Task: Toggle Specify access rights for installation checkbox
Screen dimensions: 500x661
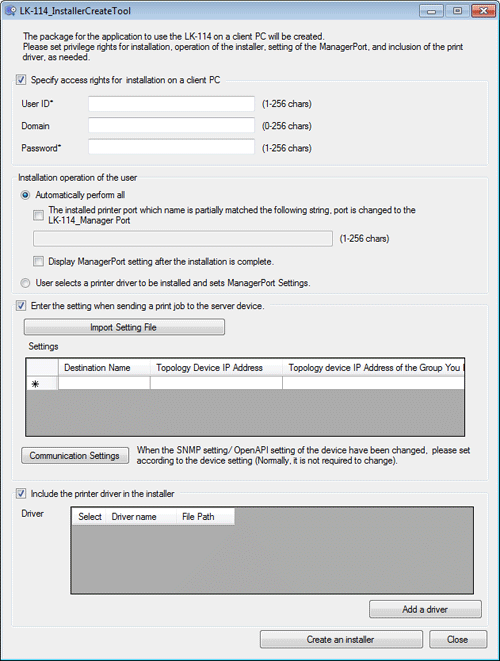Action: (x=21, y=80)
